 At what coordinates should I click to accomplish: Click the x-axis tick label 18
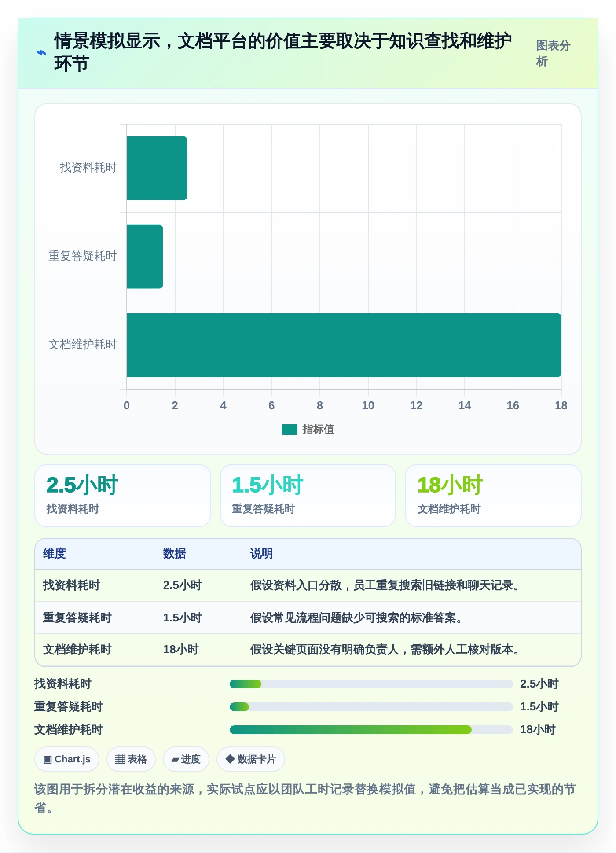pyautogui.click(x=561, y=406)
